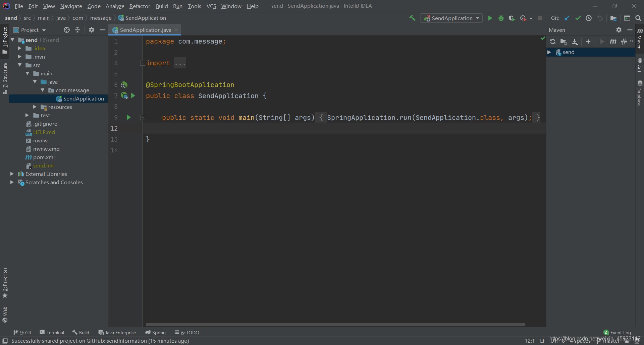Click the 12:1 cursor position indicator
This screenshot has height=345, width=644.
coord(530,341)
